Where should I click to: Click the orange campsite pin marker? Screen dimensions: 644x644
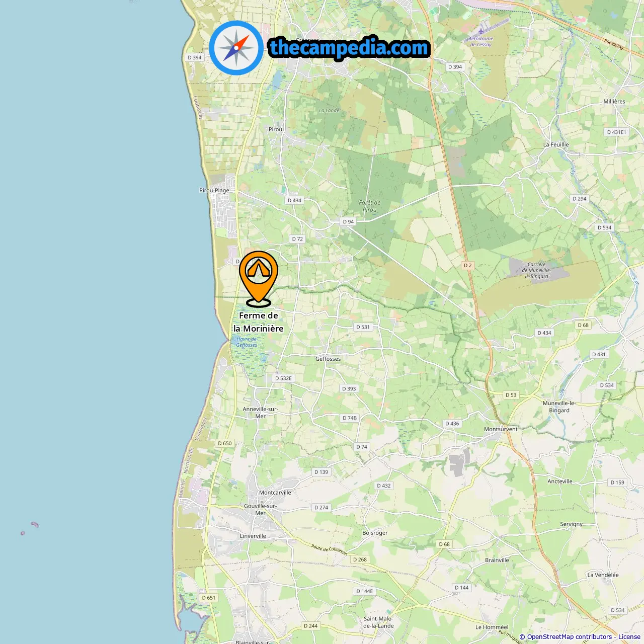pos(259,278)
